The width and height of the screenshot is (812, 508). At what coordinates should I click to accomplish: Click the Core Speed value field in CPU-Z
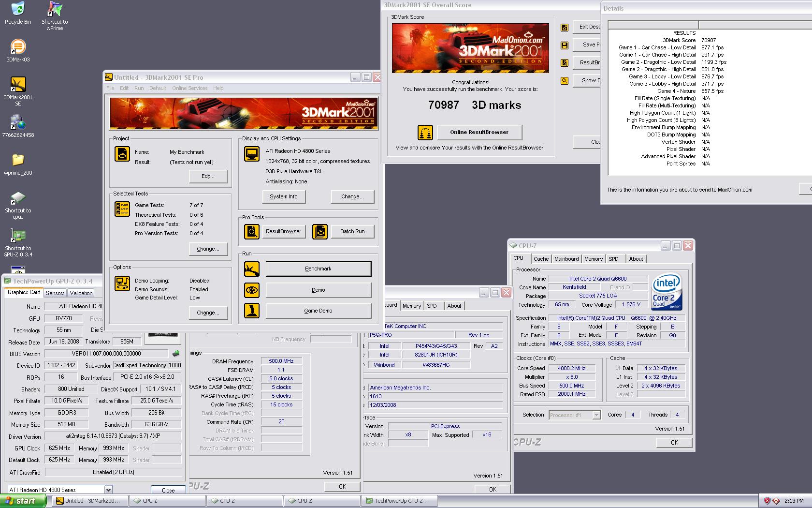[571, 369]
